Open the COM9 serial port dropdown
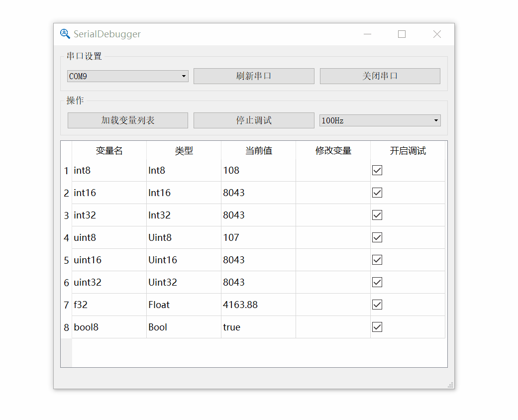Screen dimensions: 518x420 coord(127,76)
